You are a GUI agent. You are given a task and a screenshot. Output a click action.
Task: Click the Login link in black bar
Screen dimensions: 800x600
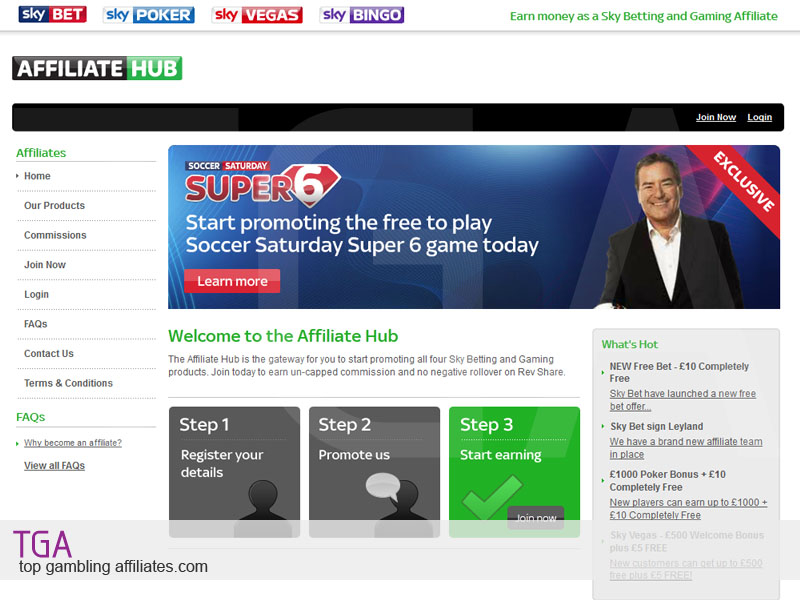[x=760, y=117]
